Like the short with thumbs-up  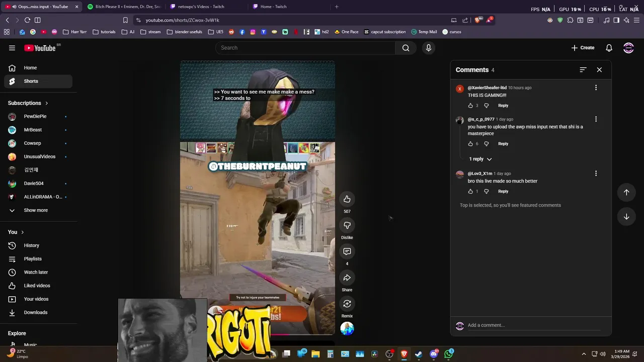pyautogui.click(x=347, y=199)
